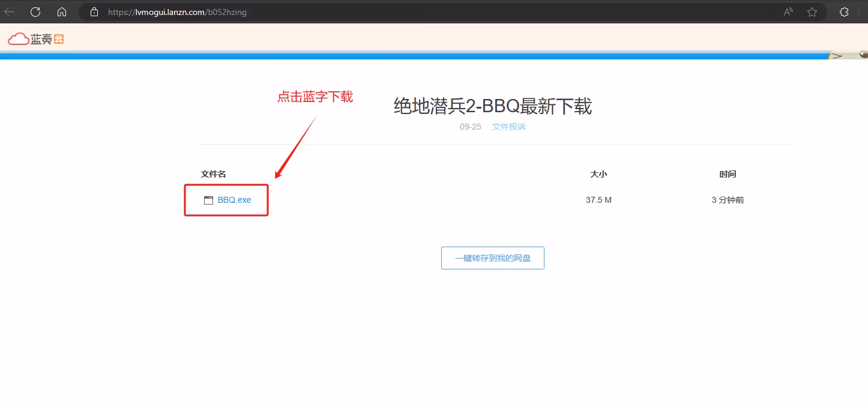
Task: Open the read aloud icon in address bar
Action: tap(789, 12)
